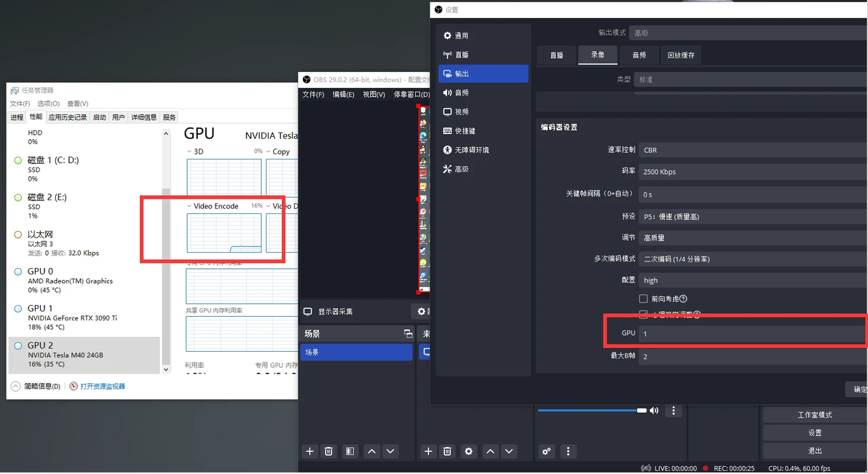
Task: Open 直播 section in the settings sidebar
Action: [484, 55]
